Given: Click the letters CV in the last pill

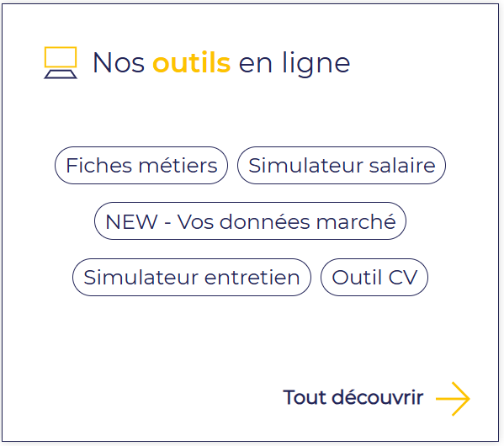Looking at the screenshot, I should [403, 278].
